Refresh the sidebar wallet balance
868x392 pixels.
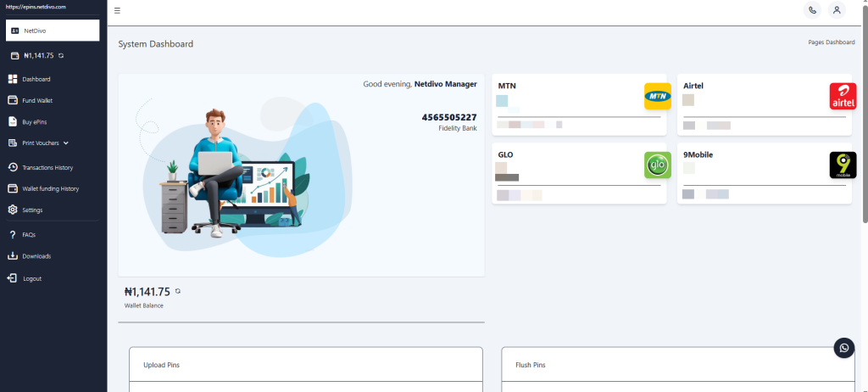(61, 55)
